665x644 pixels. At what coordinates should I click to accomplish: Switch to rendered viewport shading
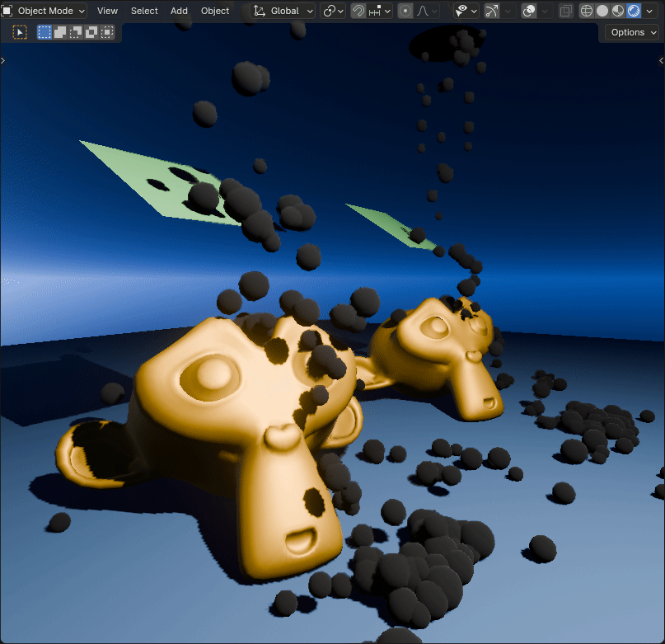coord(634,11)
